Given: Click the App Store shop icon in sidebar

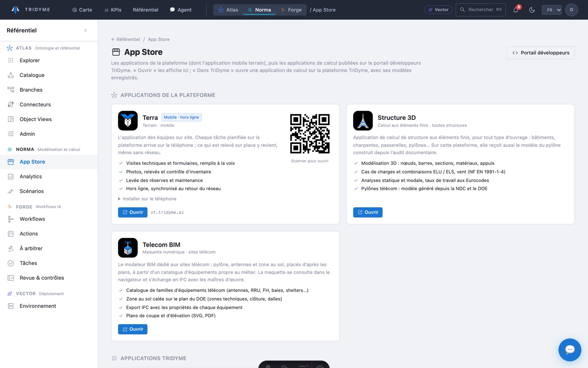Looking at the screenshot, I should tap(11, 161).
